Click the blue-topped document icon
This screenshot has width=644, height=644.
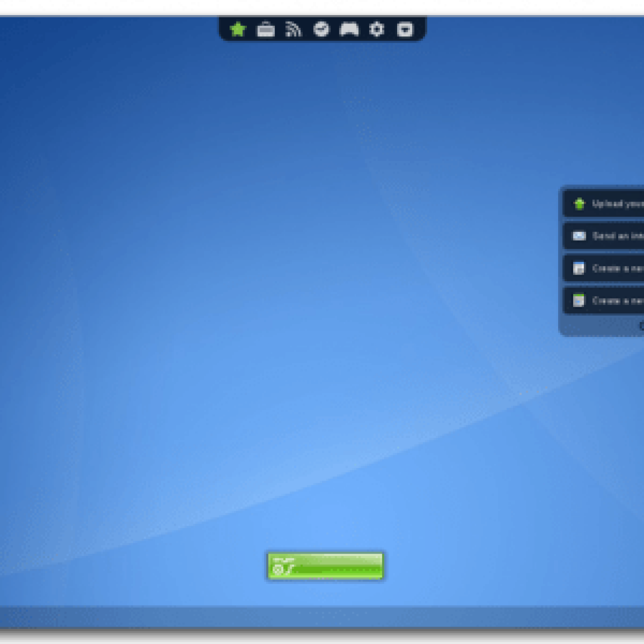pos(579,268)
